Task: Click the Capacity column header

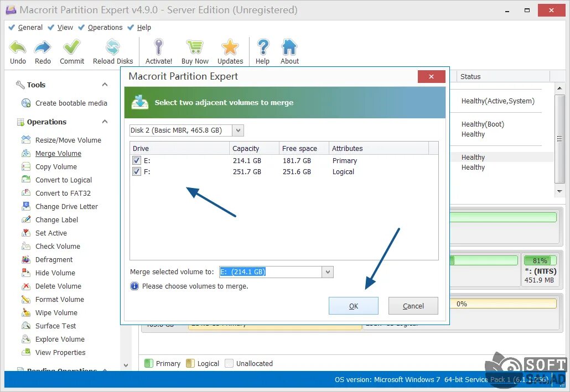Action: click(254, 148)
